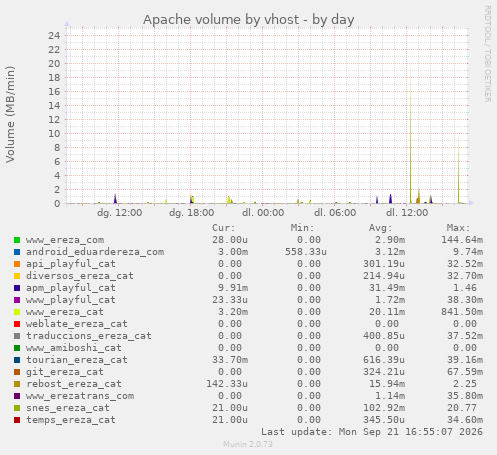Click the Avg: column header
Screen dimensions: 497x455
(x=380, y=228)
